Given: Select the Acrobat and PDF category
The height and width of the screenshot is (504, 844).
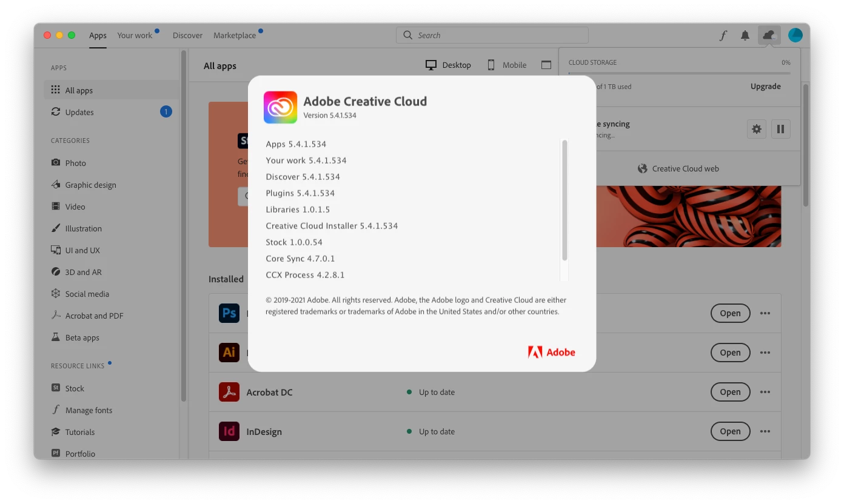Looking at the screenshot, I should tap(87, 316).
